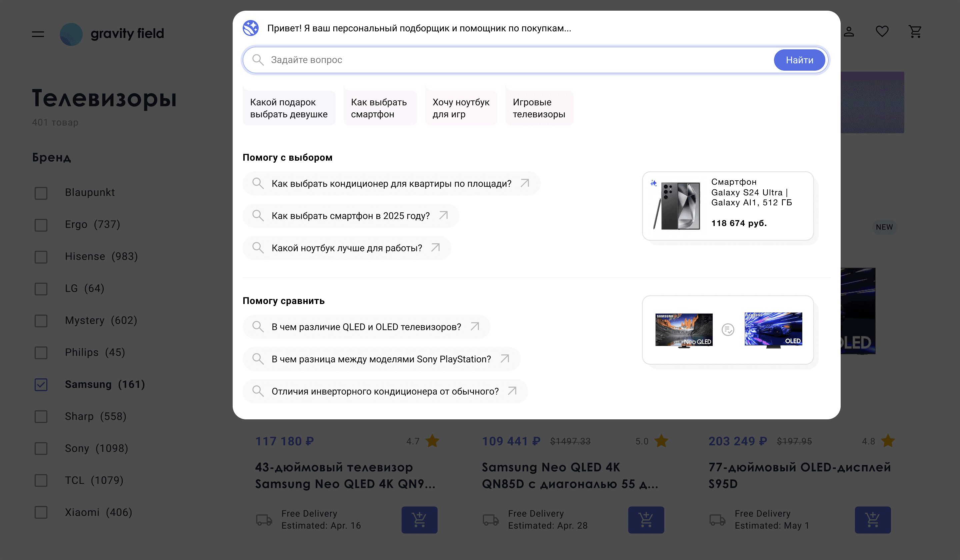960x560 pixels.
Task: Enable the Xiaomi brand checkbox
Action: click(41, 513)
